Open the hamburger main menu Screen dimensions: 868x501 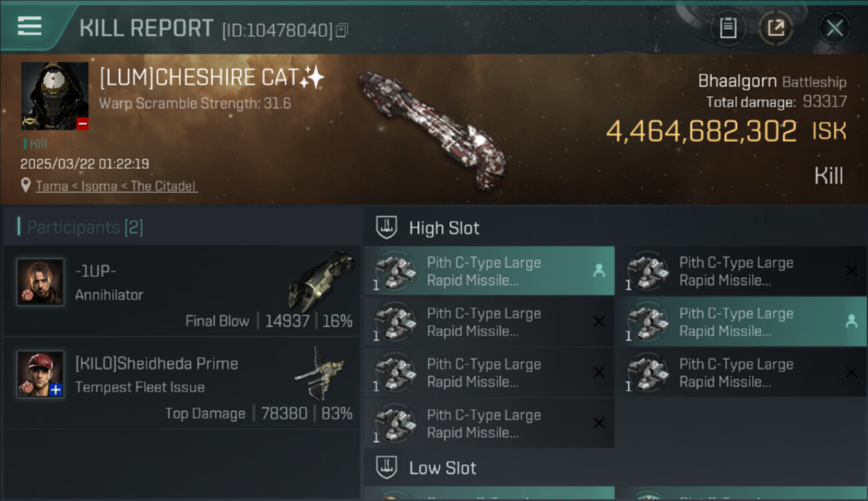(29, 27)
